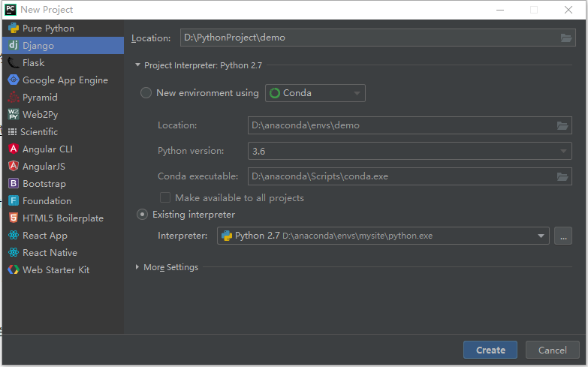Screen dimensions: 588x367
Task: Open interpreter settings with ... button
Action: coord(563,236)
